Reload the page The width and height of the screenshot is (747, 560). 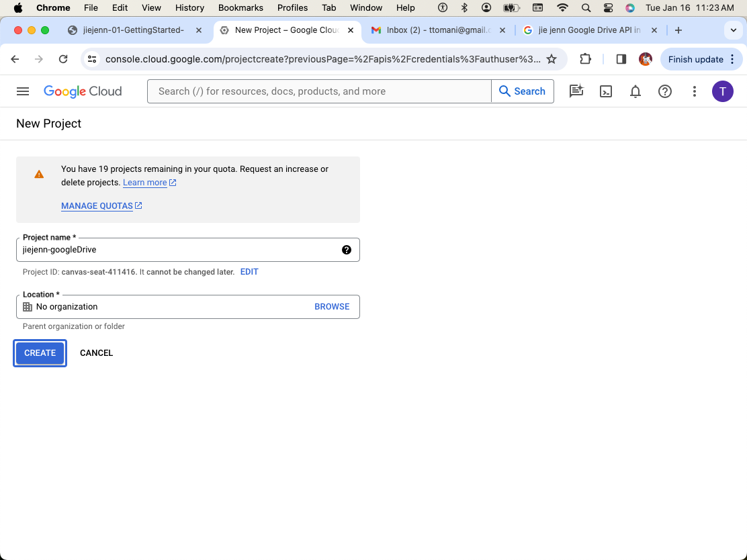point(63,59)
